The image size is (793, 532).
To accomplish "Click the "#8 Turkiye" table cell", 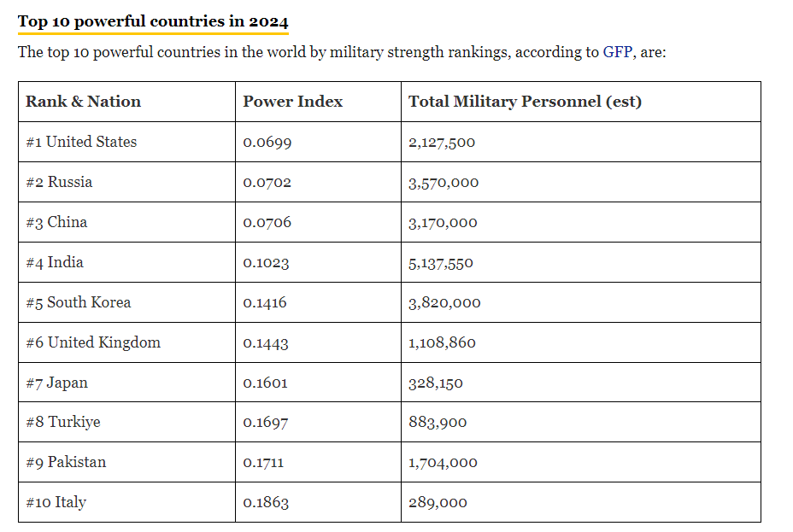I will tap(63, 422).
